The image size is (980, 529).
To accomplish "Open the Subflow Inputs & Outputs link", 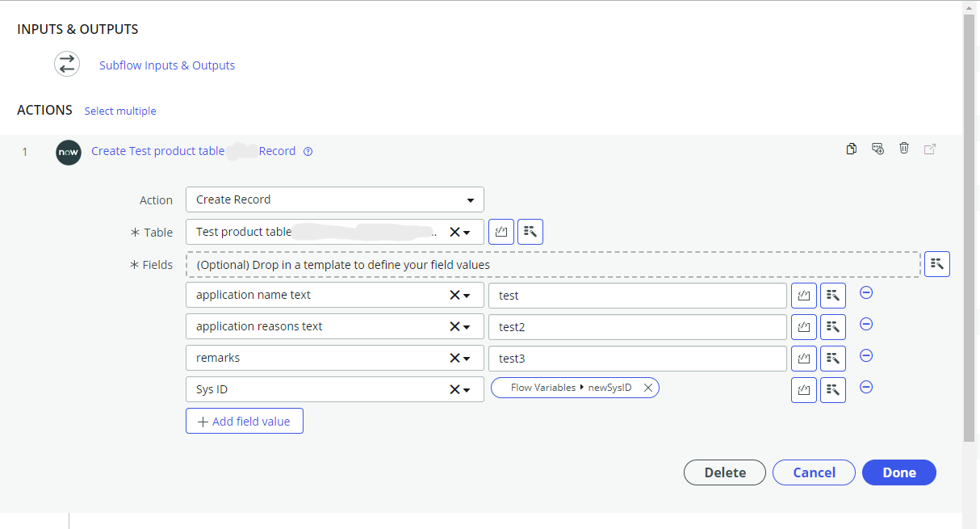I will 167,65.
